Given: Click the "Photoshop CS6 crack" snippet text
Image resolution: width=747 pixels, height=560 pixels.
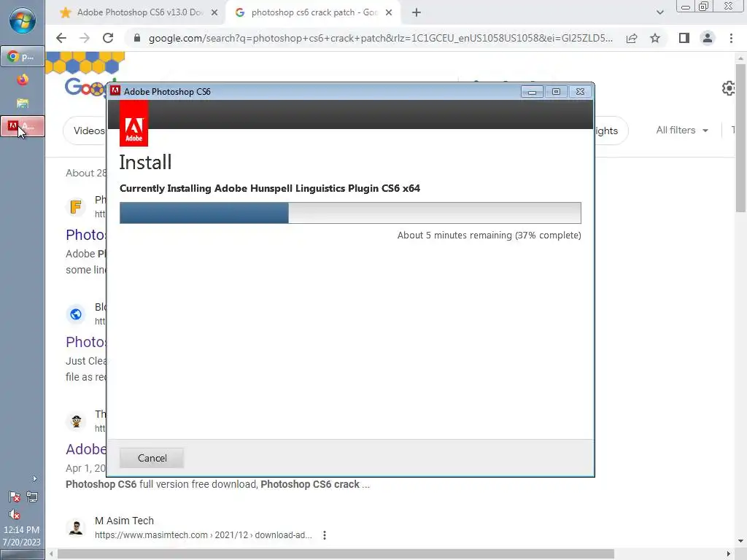Looking at the screenshot, I should coord(309,484).
